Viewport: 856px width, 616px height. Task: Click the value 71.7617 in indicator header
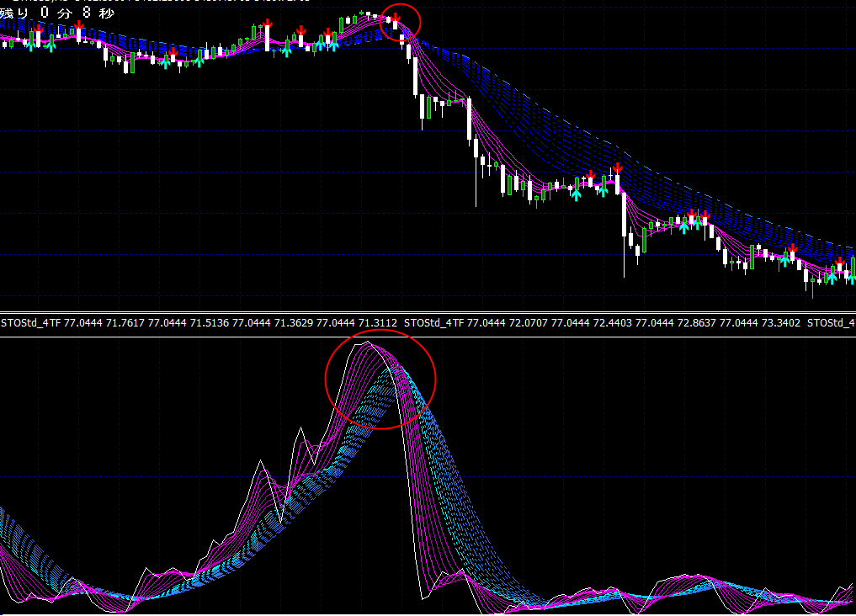[x=125, y=323]
